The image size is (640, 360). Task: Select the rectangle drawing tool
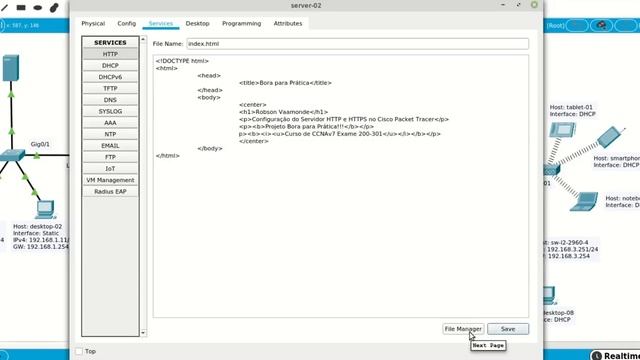[21, 7]
